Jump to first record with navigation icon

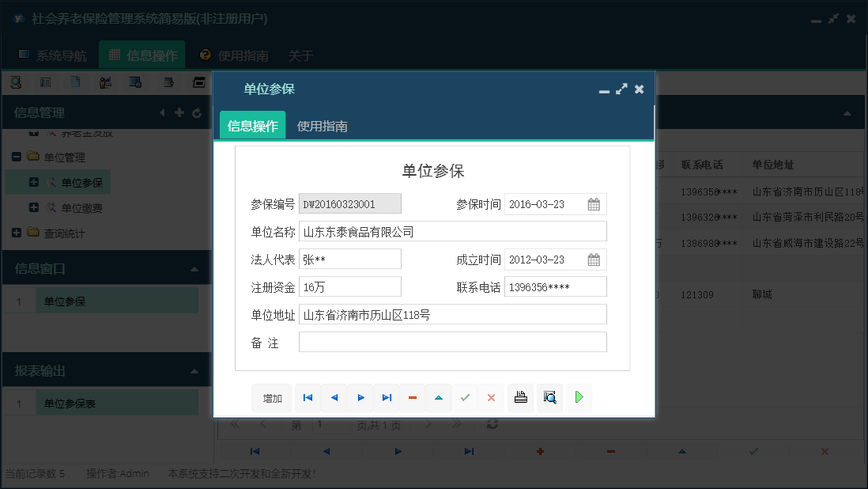308,398
